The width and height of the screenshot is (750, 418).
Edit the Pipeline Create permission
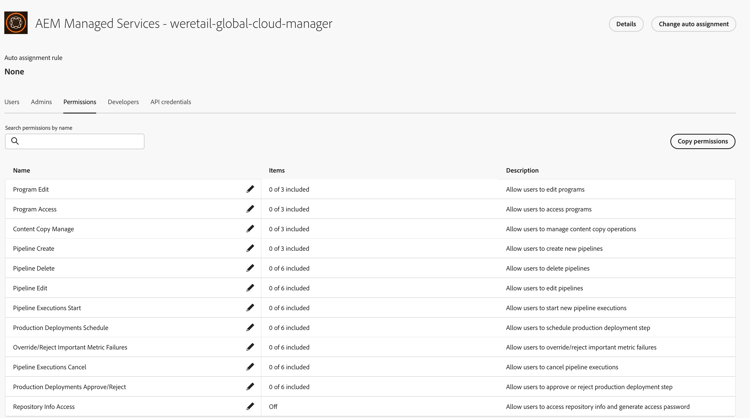point(250,248)
